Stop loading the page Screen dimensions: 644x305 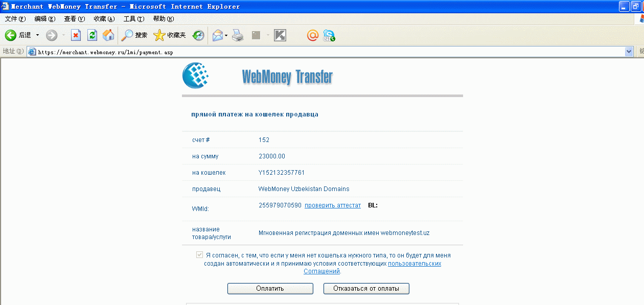(x=76, y=35)
